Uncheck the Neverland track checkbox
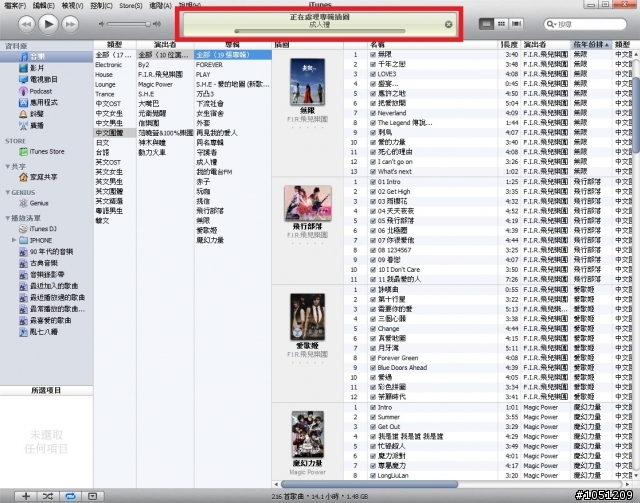Viewport: 640px width, 503px height. [373, 113]
